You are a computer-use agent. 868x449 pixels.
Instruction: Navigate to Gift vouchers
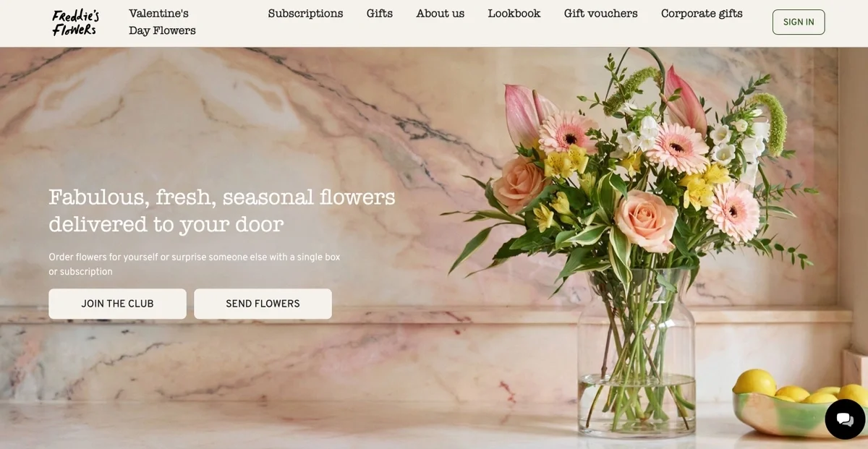click(x=601, y=14)
